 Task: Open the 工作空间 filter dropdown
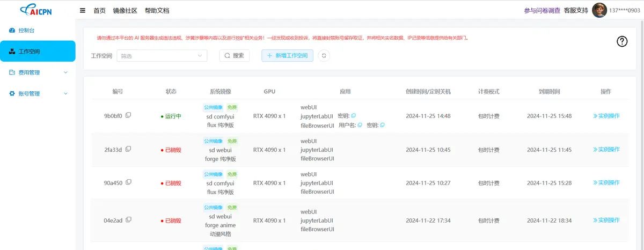(x=162, y=55)
